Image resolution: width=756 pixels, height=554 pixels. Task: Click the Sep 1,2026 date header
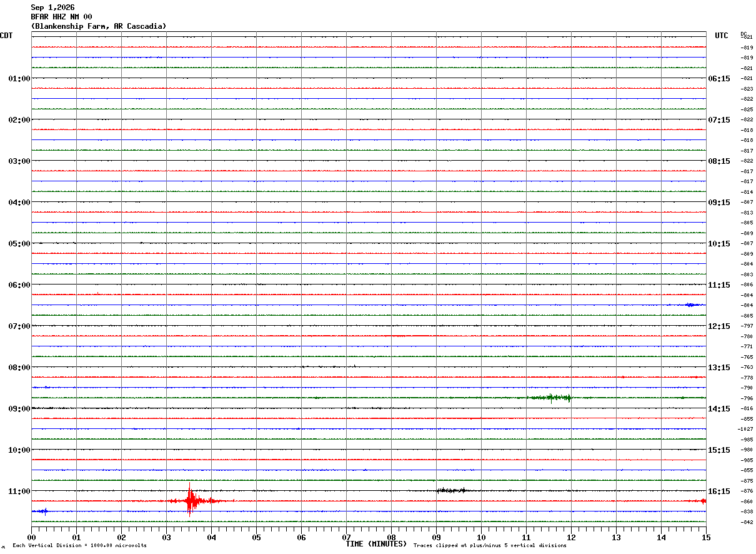click(x=52, y=8)
